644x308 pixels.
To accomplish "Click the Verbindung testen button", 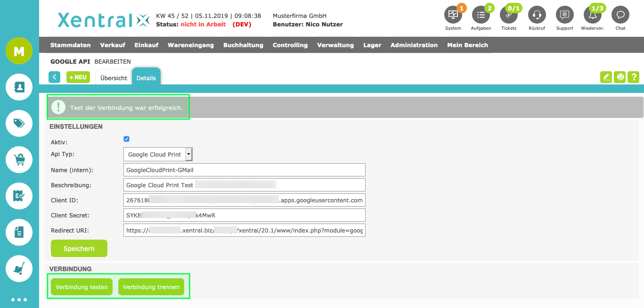I will click(82, 287).
